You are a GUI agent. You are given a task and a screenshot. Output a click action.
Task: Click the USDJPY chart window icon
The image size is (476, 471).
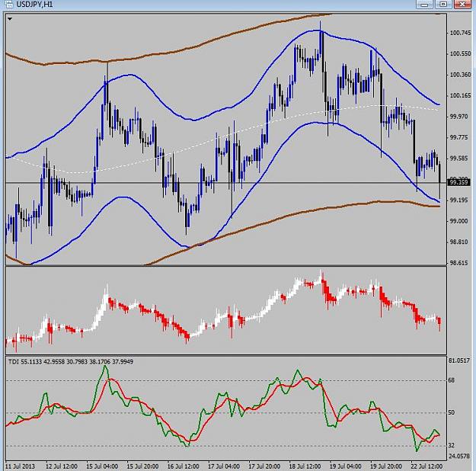(x=8, y=5)
